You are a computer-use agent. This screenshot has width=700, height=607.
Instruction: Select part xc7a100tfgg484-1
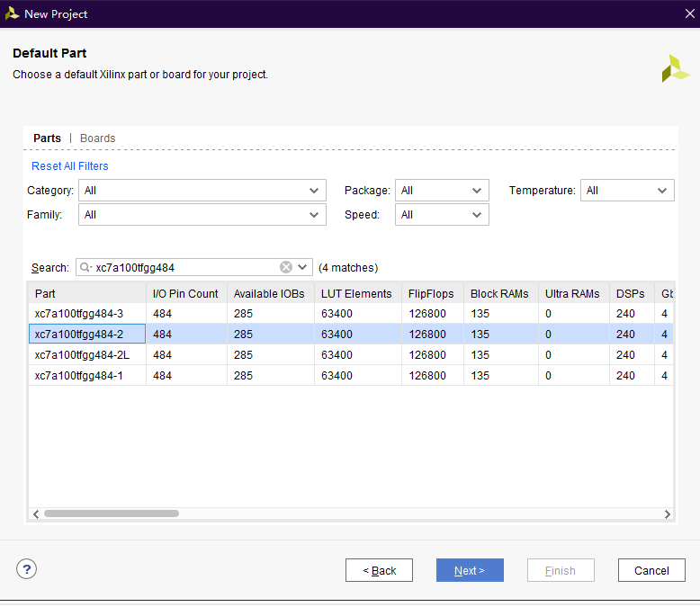click(x=87, y=376)
